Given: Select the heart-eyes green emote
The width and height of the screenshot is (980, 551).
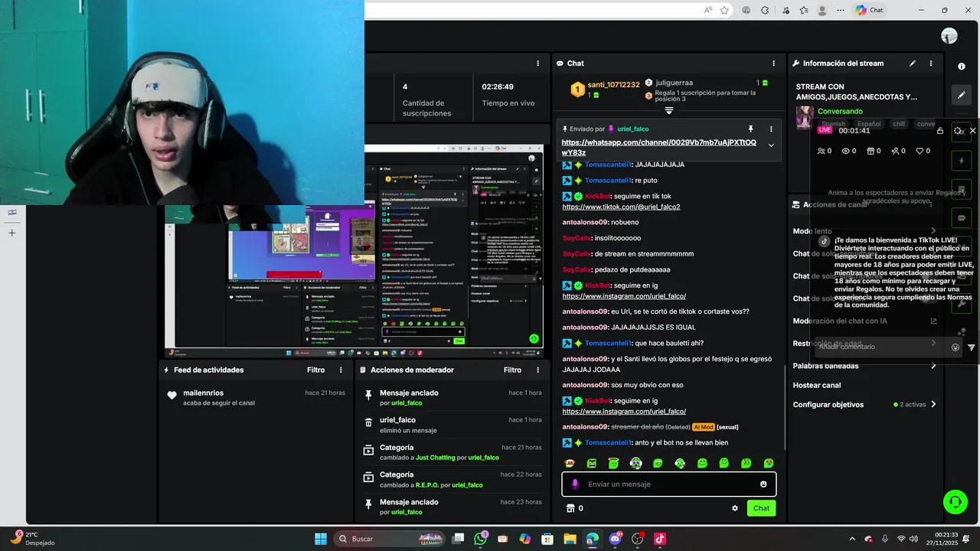Looking at the screenshot, I should (x=769, y=463).
